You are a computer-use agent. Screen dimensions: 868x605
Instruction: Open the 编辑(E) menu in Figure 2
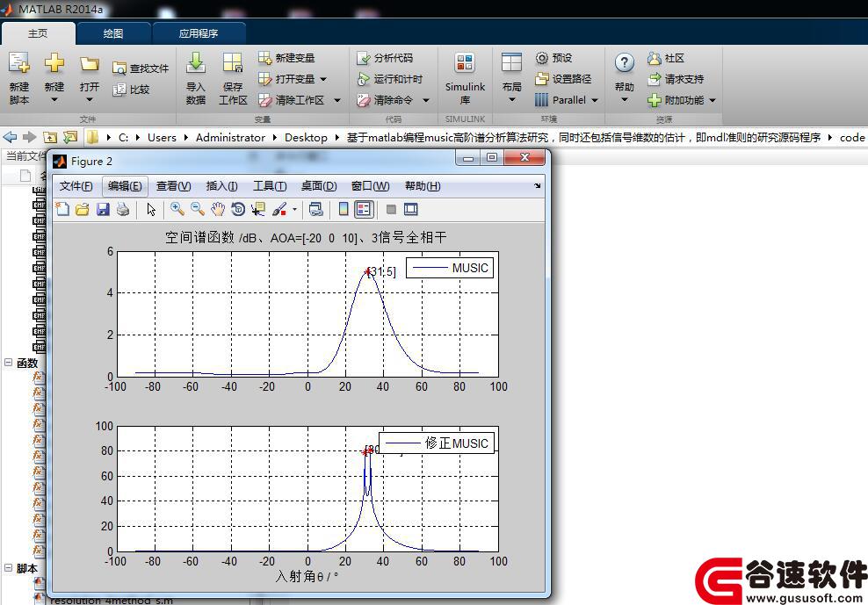point(125,186)
